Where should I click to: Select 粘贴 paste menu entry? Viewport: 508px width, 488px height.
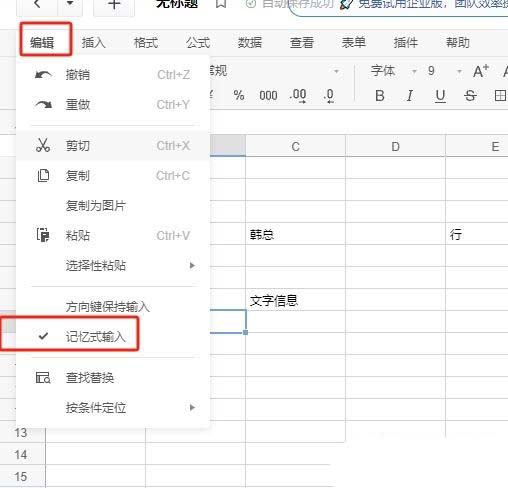[x=113, y=236]
